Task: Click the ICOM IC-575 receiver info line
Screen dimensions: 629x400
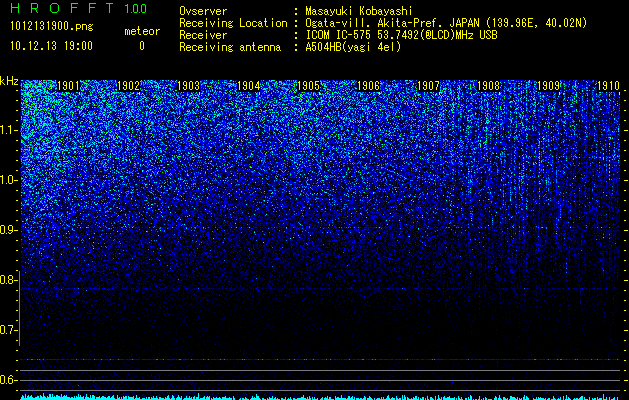Action: tap(401, 35)
